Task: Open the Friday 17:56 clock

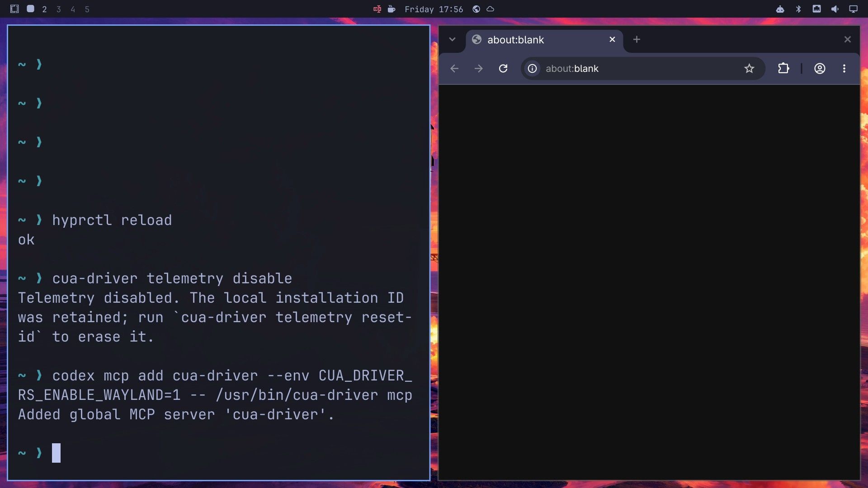Action: point(434,9)
